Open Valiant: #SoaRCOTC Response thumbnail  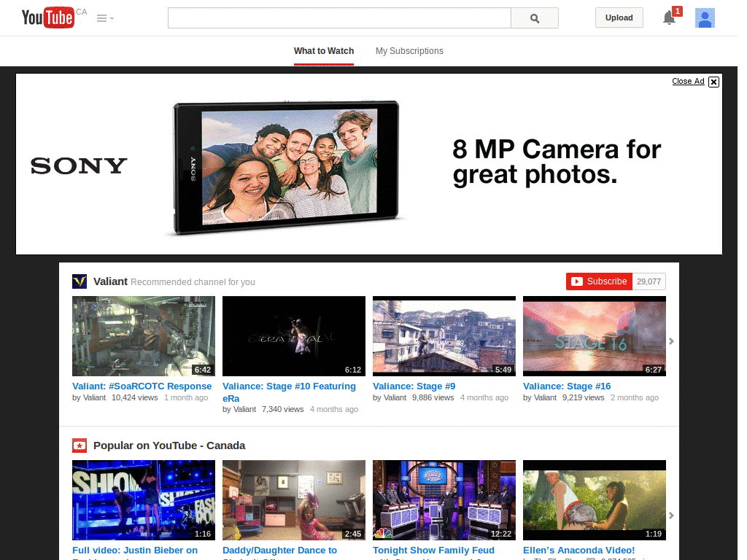coord(144,336)
